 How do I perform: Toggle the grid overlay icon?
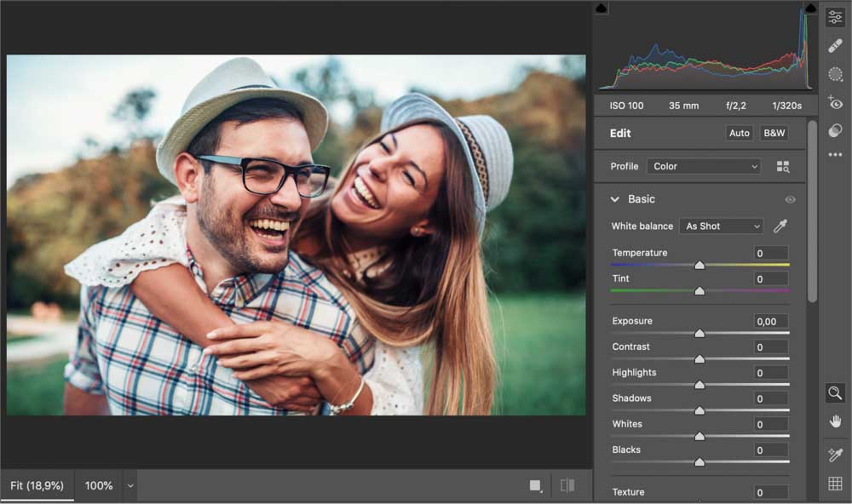(835, 484)
